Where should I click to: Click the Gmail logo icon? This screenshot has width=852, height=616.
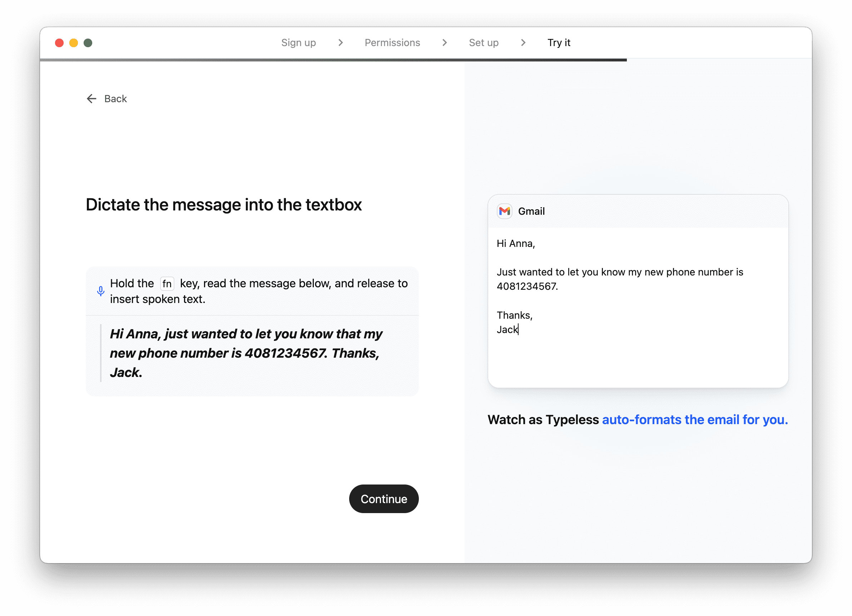click(505, 211)
